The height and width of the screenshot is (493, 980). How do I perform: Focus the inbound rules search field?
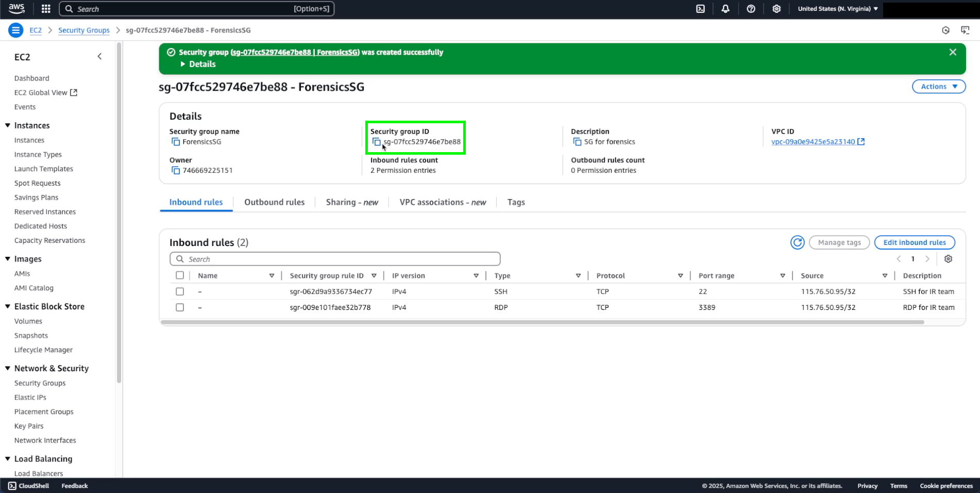click(x=335, y=259)
